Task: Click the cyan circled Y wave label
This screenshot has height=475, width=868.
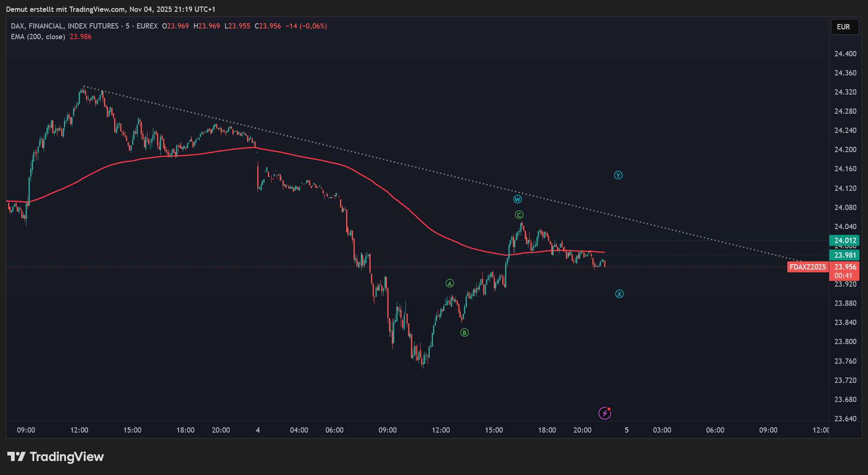Action: click(618, 175)
